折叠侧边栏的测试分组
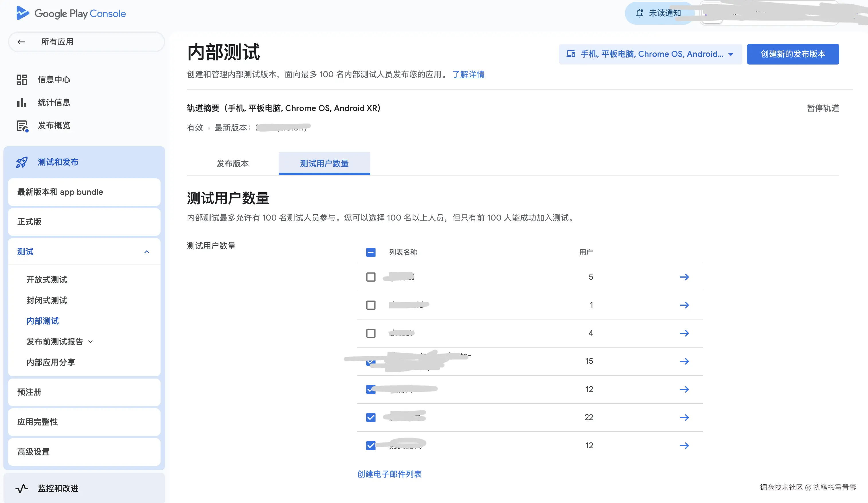This screenshot has height=503, width=868. 147,251
